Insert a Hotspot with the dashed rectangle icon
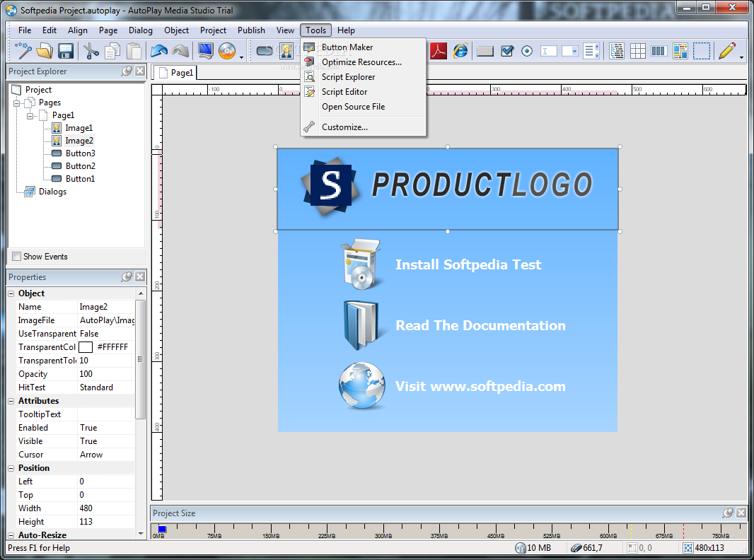The width and height of the screenshot is (754, 560). tap(701, 51)
